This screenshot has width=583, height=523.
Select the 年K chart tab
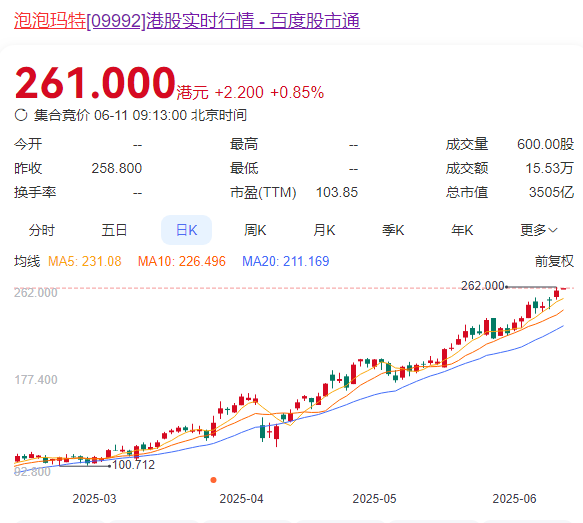(x=462, y=230)
